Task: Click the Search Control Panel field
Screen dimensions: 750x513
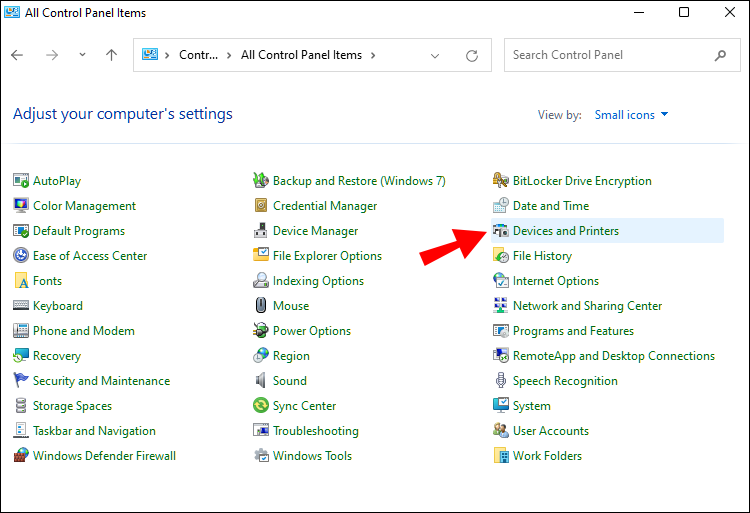Action: point(608,55)
